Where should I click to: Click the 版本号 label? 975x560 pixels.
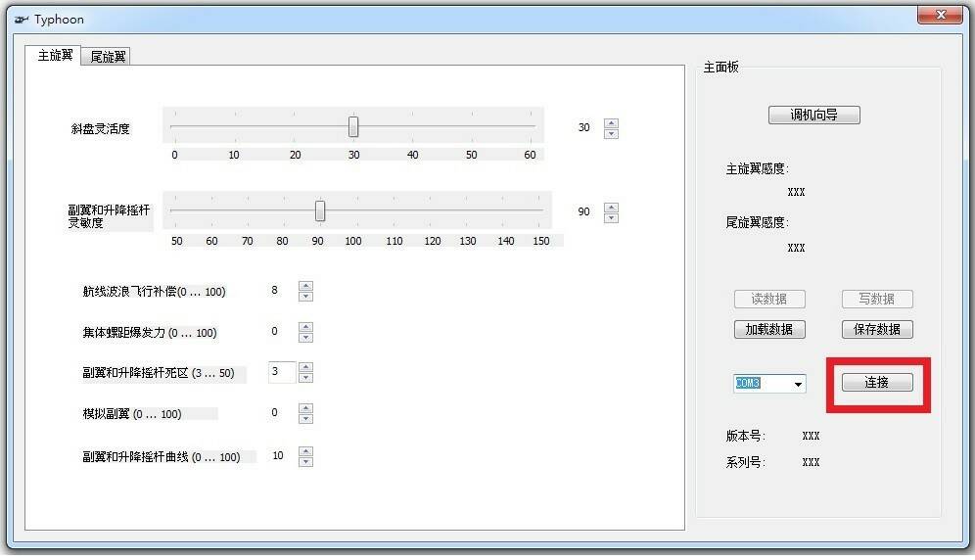(745, 436)
